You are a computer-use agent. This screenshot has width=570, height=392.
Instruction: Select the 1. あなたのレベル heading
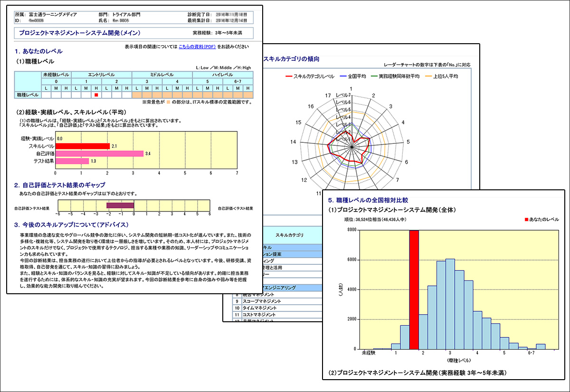[38, 51]
